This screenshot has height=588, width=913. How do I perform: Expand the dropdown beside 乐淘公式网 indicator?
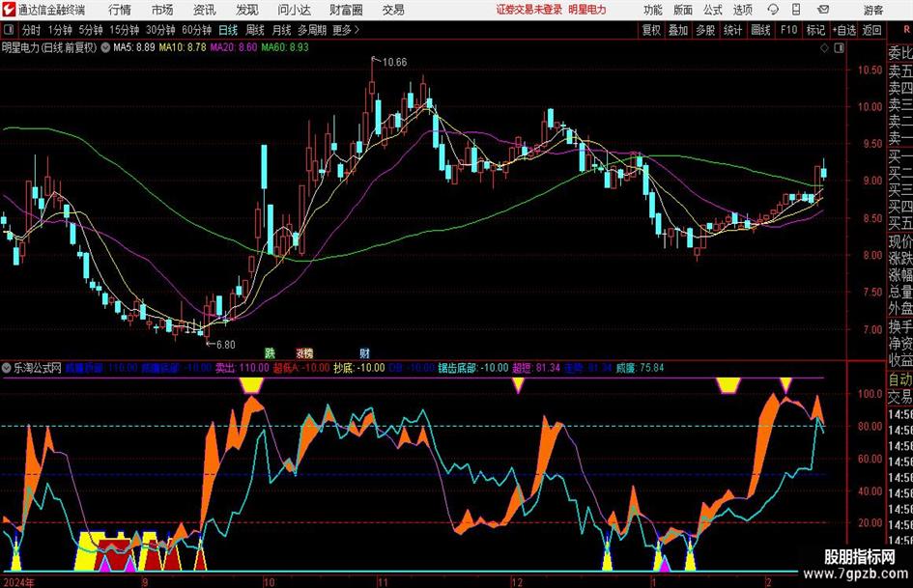(x=7, y=368)
